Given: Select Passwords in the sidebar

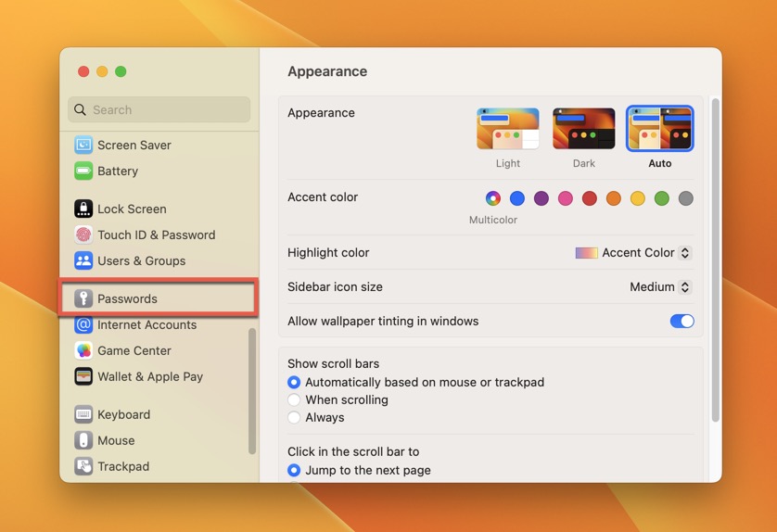Looking at the screenshot, I should (x=159, y=298).
